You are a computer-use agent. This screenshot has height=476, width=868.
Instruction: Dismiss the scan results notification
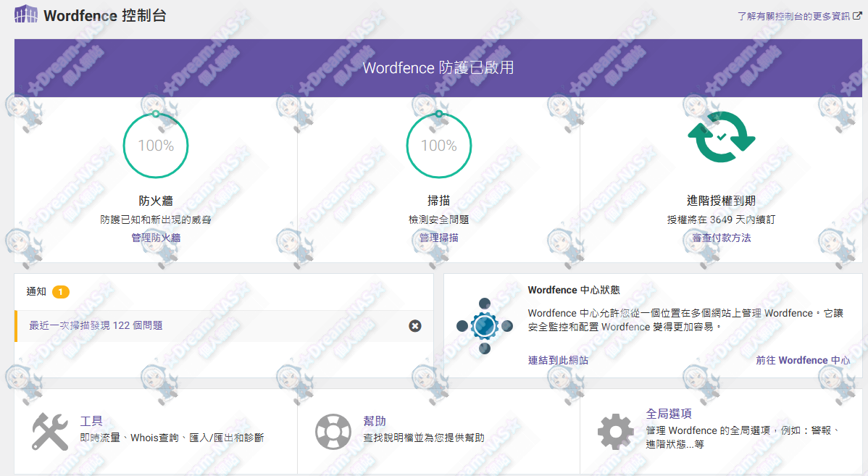click(414, 326)
